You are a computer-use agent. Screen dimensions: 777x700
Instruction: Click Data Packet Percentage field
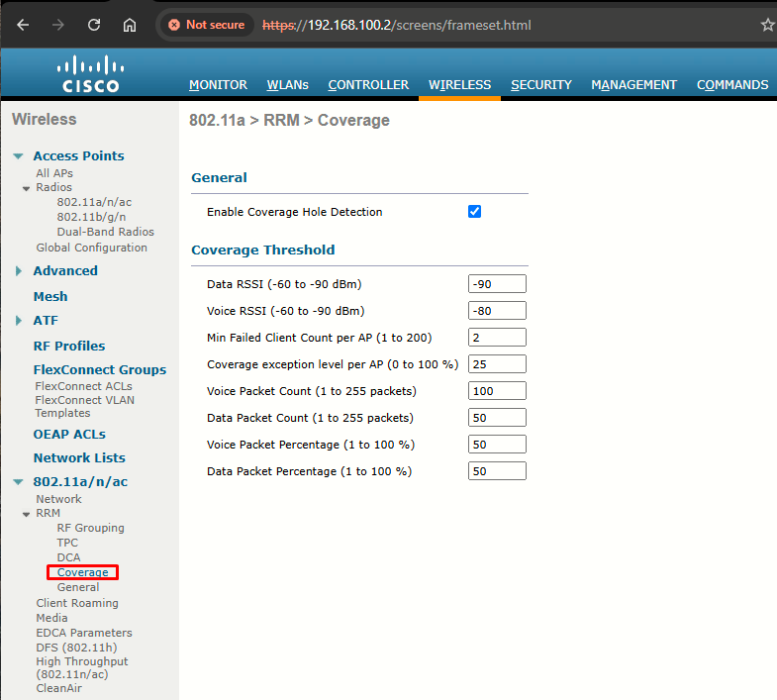click(497, 471)
